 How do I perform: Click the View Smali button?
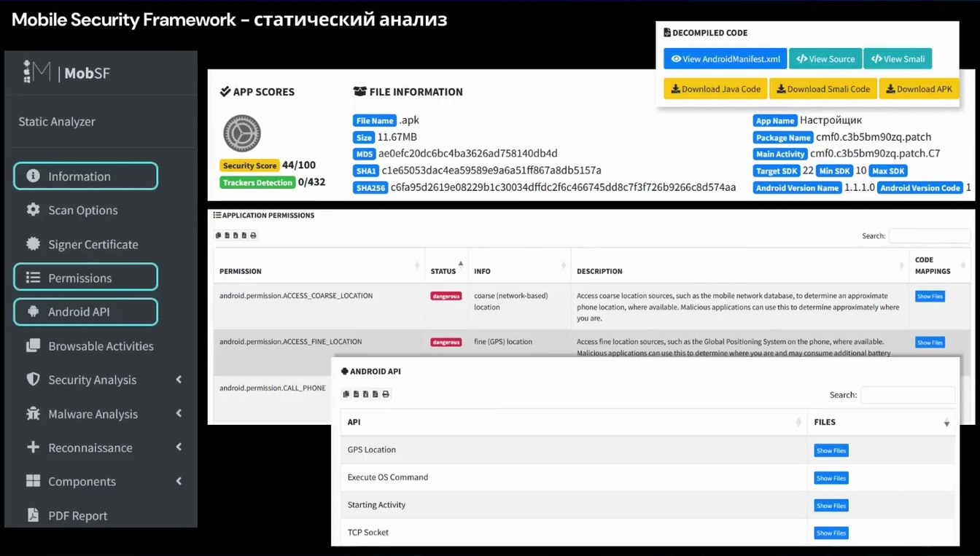(x=898, y=59)
